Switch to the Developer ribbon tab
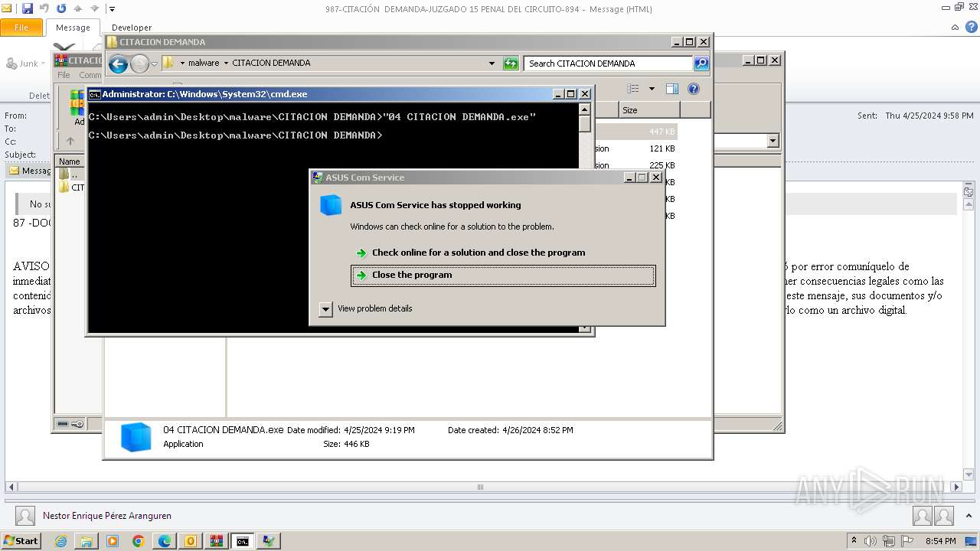The image size is (980, 551). click(132, 28)
